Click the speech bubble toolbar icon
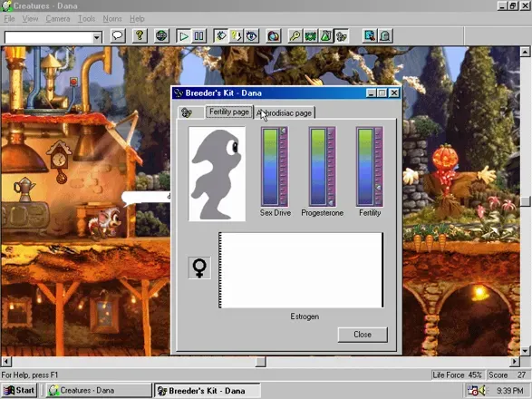 (118, 35)
